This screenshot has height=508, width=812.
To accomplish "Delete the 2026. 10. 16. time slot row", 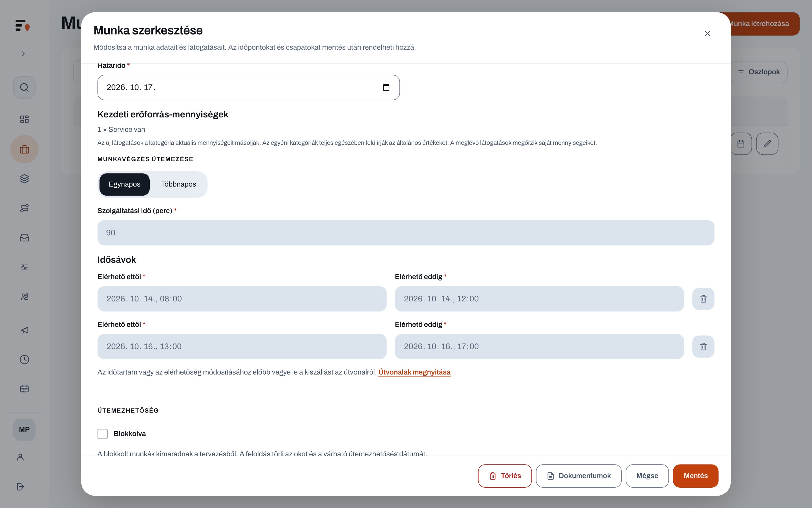I will (x=703, y=346).
